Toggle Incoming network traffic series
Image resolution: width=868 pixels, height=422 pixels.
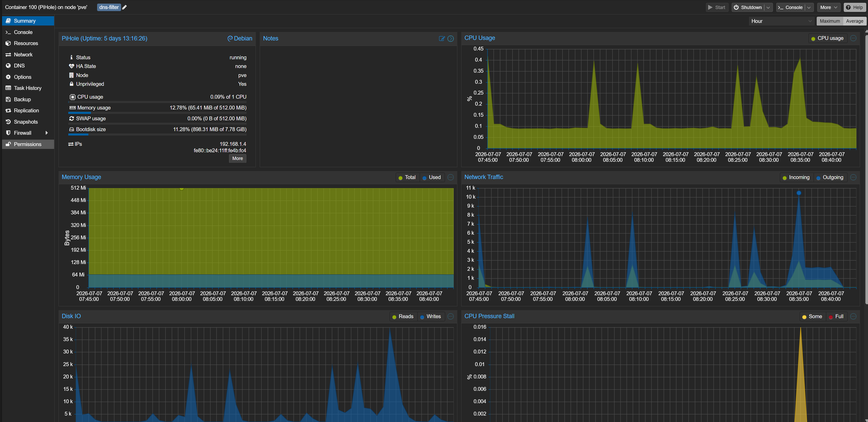point(796,177)
